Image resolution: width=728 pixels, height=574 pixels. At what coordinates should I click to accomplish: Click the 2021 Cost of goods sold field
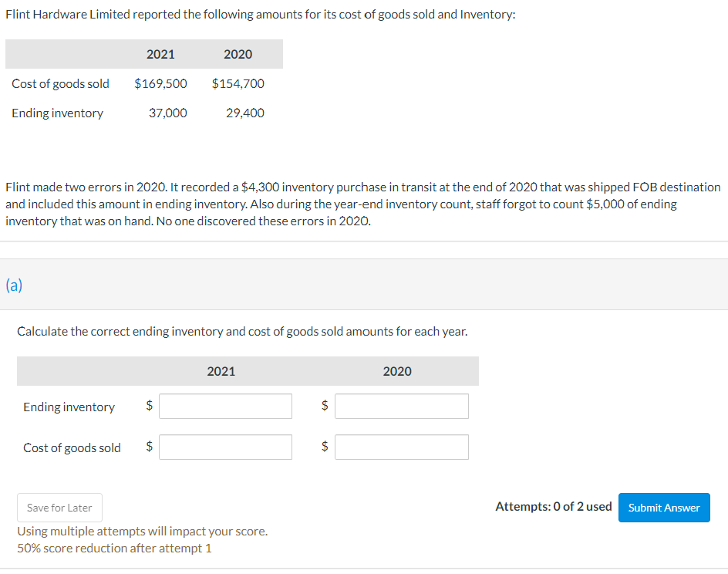(225, 447)
